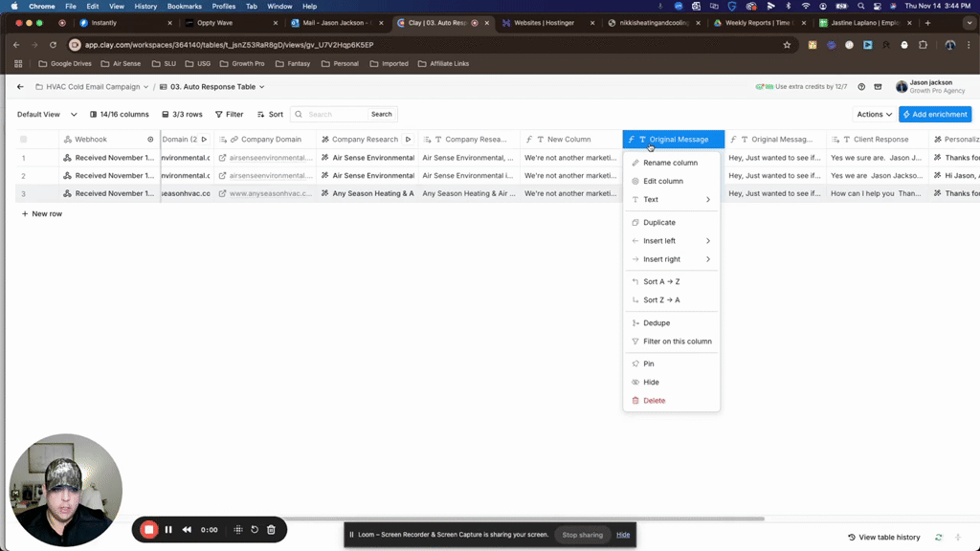Toggle the select-all rows checkbox
The width and height of the screenshot is (980, 551).
24,140
